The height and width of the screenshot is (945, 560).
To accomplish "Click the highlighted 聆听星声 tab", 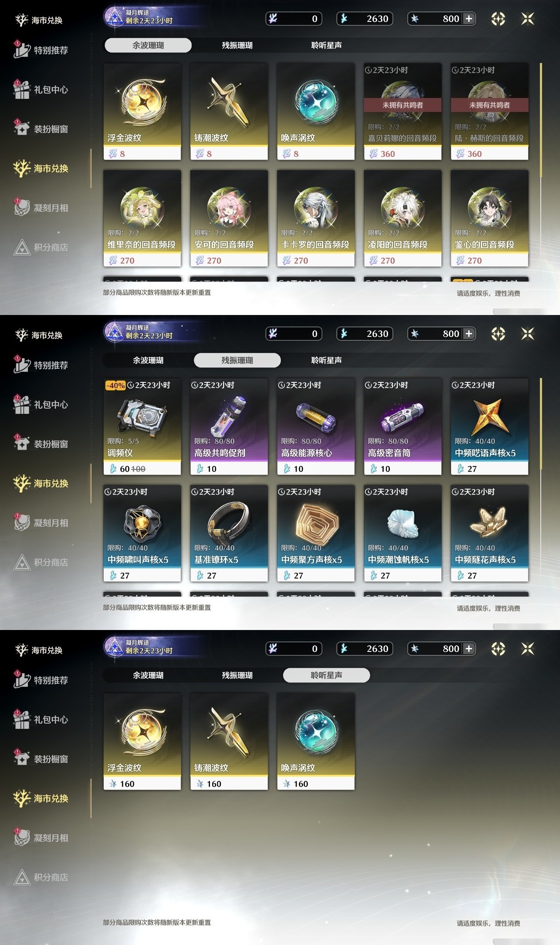I will coord(326,675).
